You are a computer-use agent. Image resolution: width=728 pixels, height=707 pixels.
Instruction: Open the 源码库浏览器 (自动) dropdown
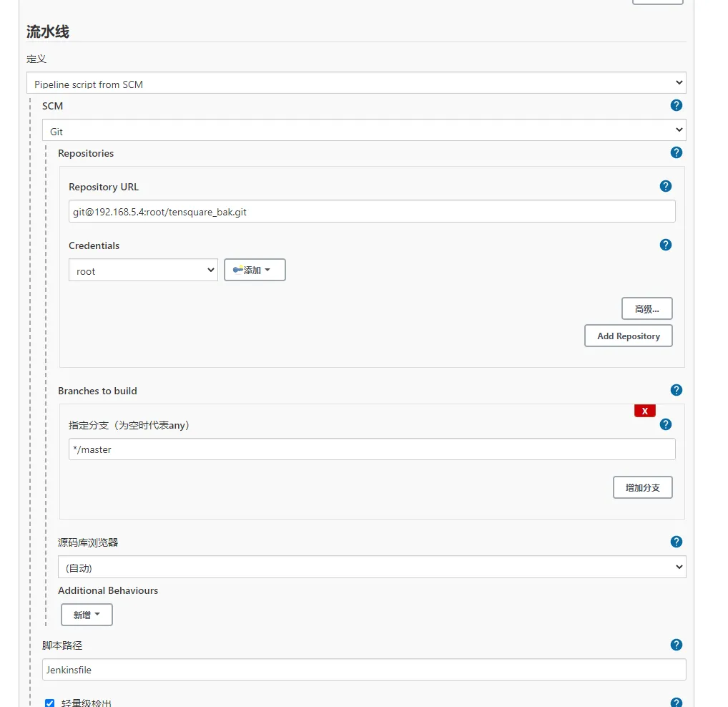[371, 567]
